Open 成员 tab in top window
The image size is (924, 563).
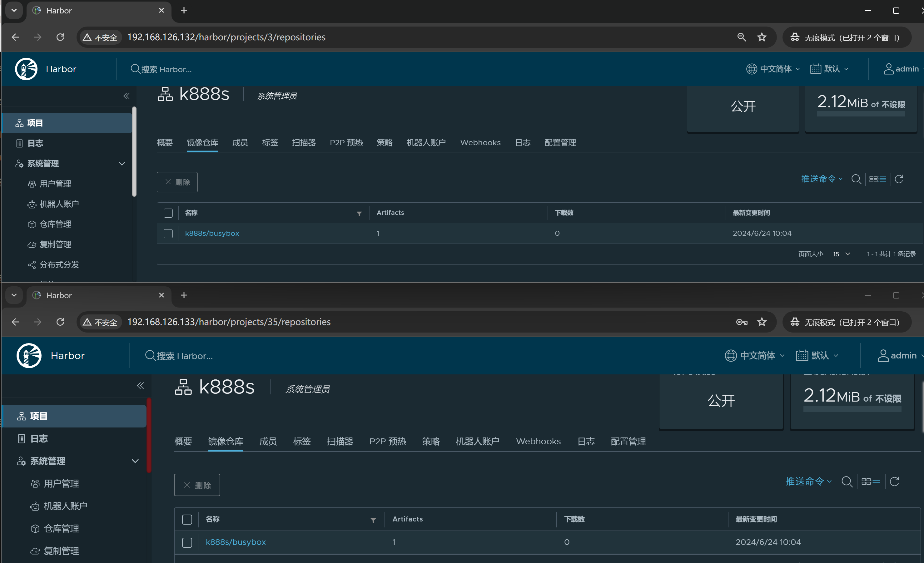[x=240, y=142]
